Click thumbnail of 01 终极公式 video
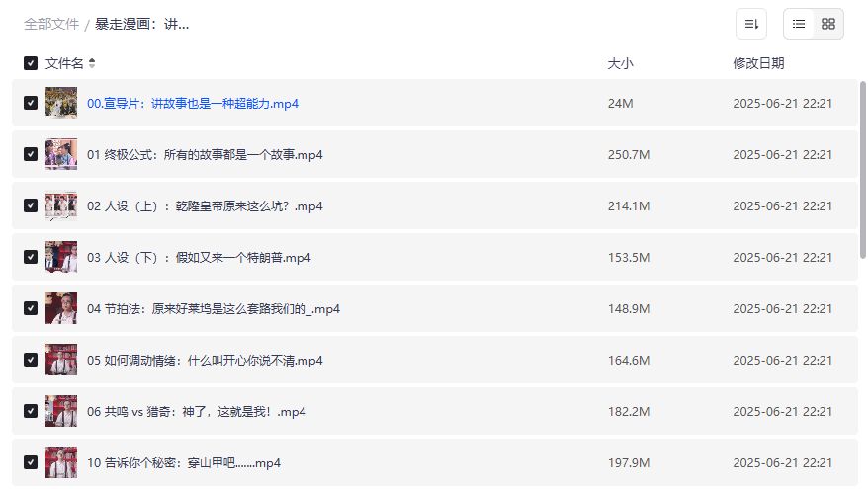This screenshot has height=489, width=868. coord(61,154)
